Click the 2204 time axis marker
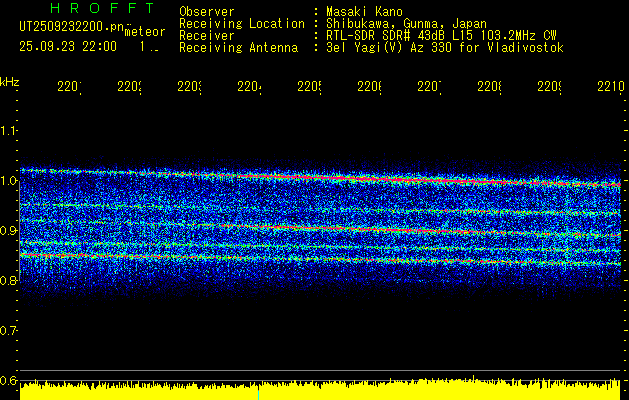The image size is (629, 400). click(250, 86)
